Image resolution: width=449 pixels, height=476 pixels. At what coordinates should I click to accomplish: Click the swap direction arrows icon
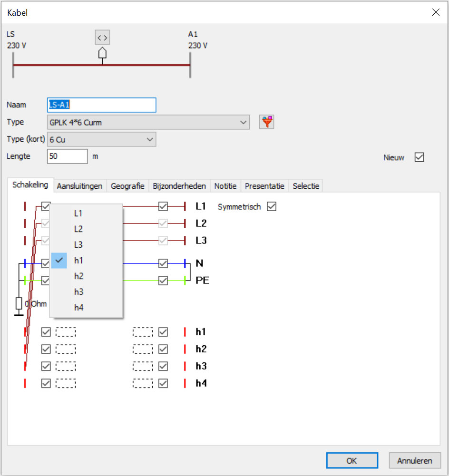pos(102,37)
